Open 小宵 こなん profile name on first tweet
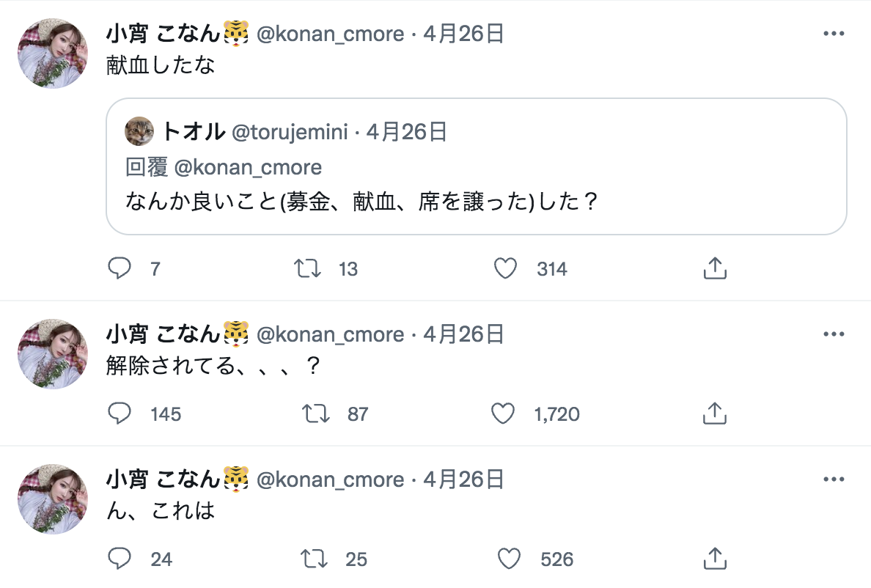Image resolution: width=871 pixels, height=588 pixels. pyautogui.click(x=163, y=34)
